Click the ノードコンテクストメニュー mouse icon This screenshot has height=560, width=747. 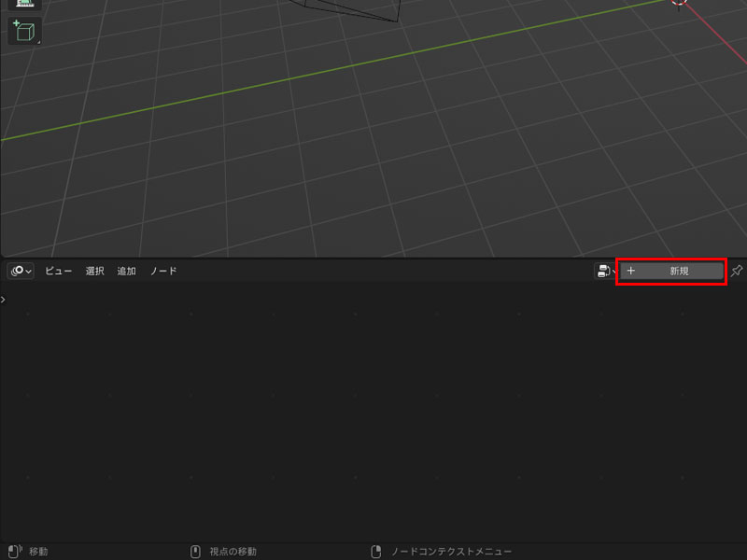(376, 551)
